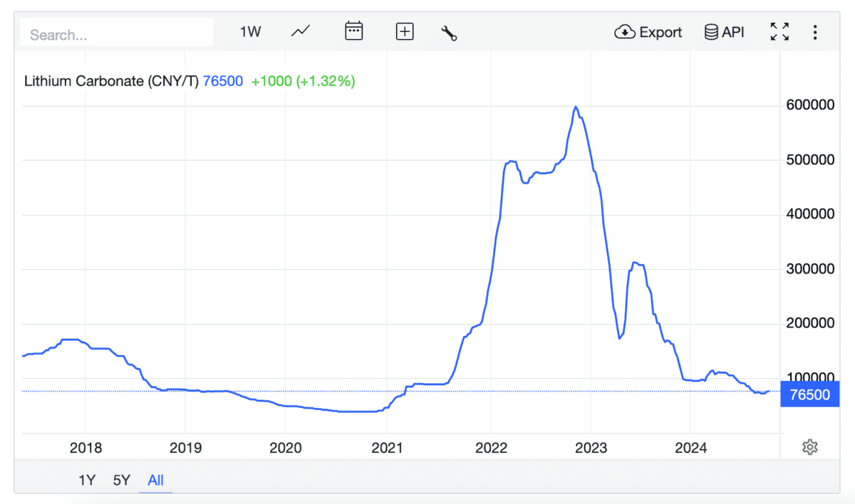Click the Lithium Carbonate (CNY/T) title
The height and width of the screenshot is (504, 855).
[x=111, y=81]
